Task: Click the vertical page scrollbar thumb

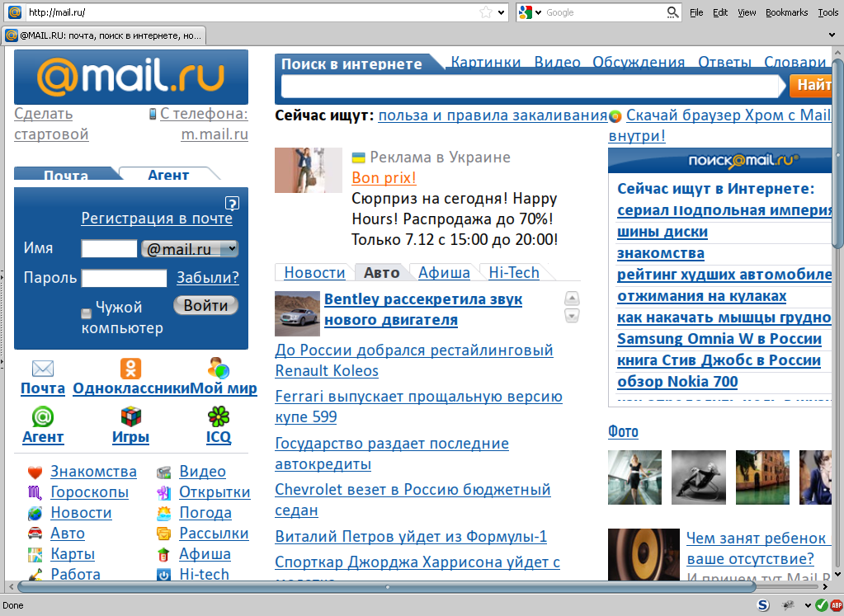Action: click(x=838, y=154)
